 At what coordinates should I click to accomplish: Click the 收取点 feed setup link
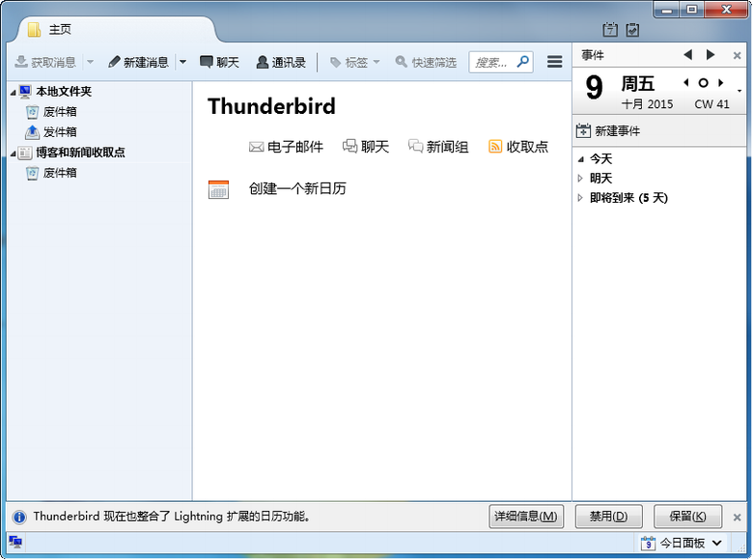(517, 147)
